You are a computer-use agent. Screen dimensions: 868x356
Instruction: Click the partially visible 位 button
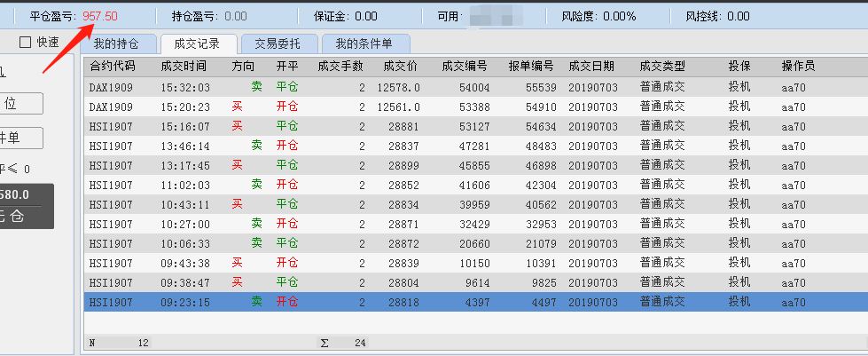21,104
